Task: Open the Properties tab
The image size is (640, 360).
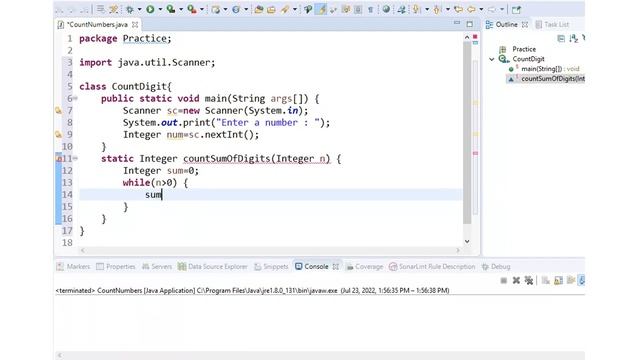Action: (116, 267)
